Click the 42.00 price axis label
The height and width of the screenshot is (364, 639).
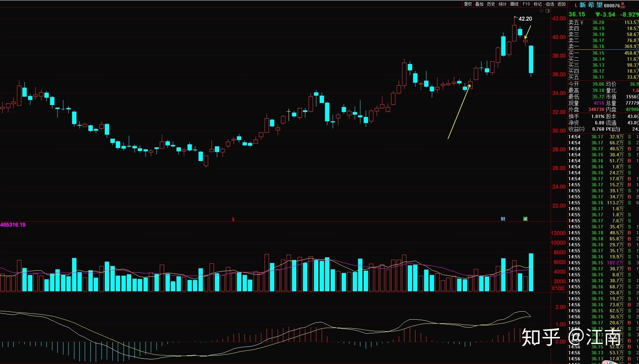click(x=559, y=18)
